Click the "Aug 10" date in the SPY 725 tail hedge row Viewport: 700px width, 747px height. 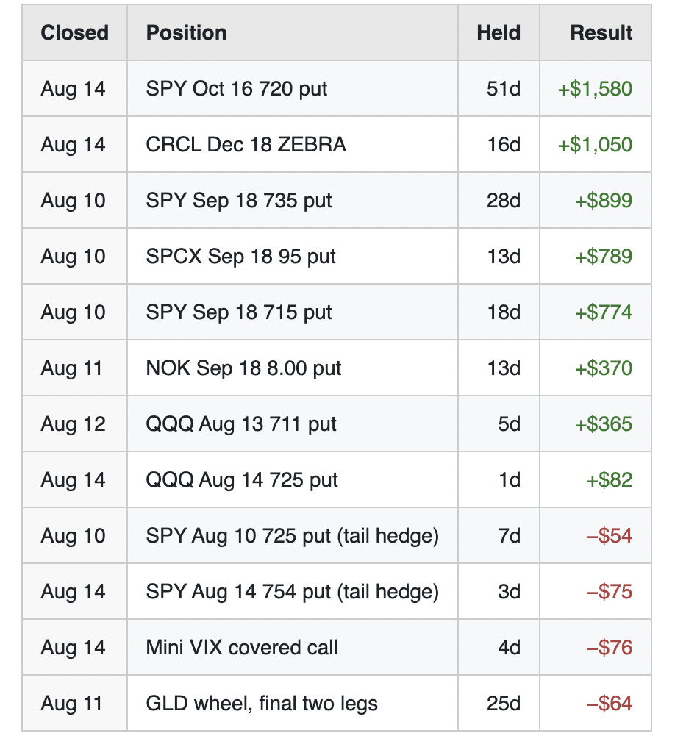[73, 535]
